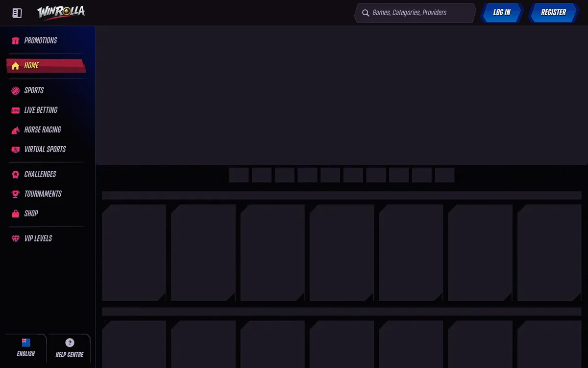The width and height of the screenshot is (588, 368).
Task: Click the search magnifier icon
Action: [366, 13]
